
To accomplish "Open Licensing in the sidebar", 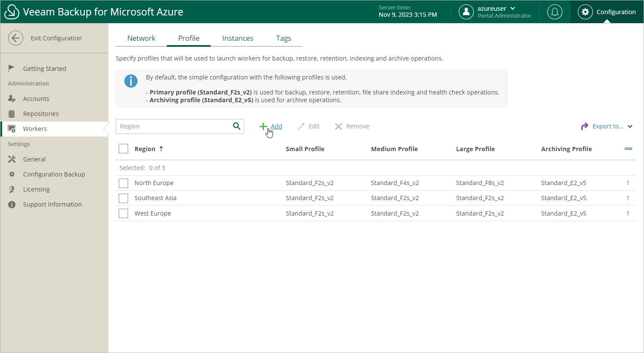I will [x=37, y=189].
